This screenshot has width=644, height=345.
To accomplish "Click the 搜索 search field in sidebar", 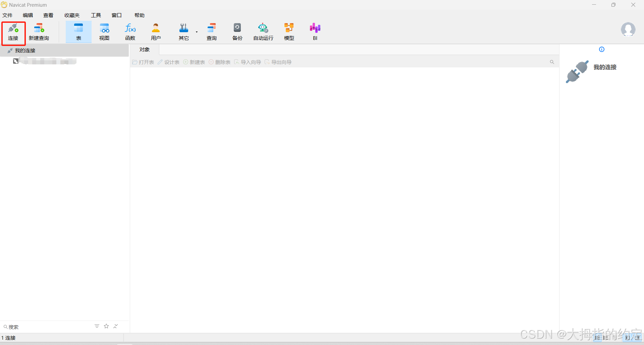I will click(47, 327).
